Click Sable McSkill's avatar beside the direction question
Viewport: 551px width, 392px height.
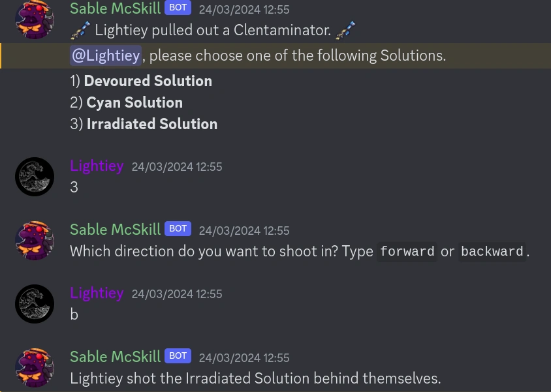click(x=35, y=240)
